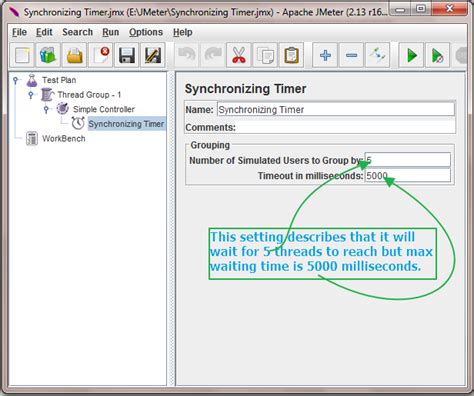
Task: Click Number of Simulated Users field
Action: [x=407, y=160]
